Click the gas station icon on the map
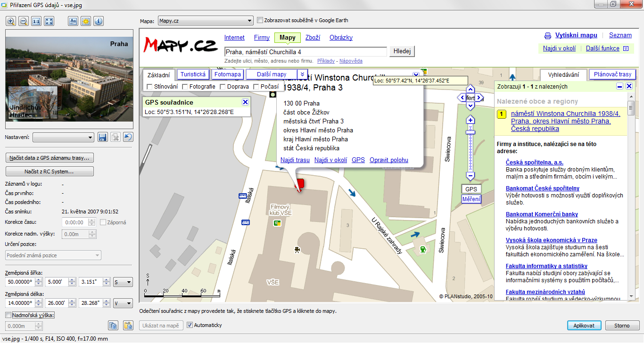 pos(424,249)
